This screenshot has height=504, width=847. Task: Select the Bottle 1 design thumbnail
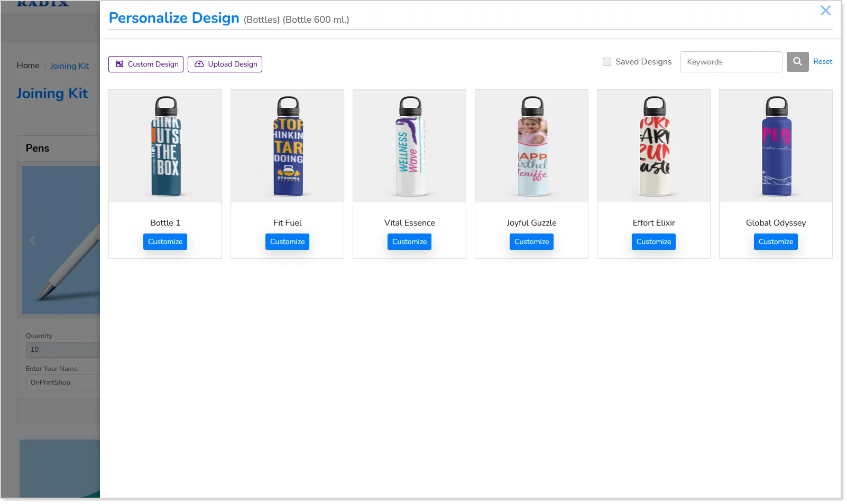pyautogui.click(x=165, y=146)
